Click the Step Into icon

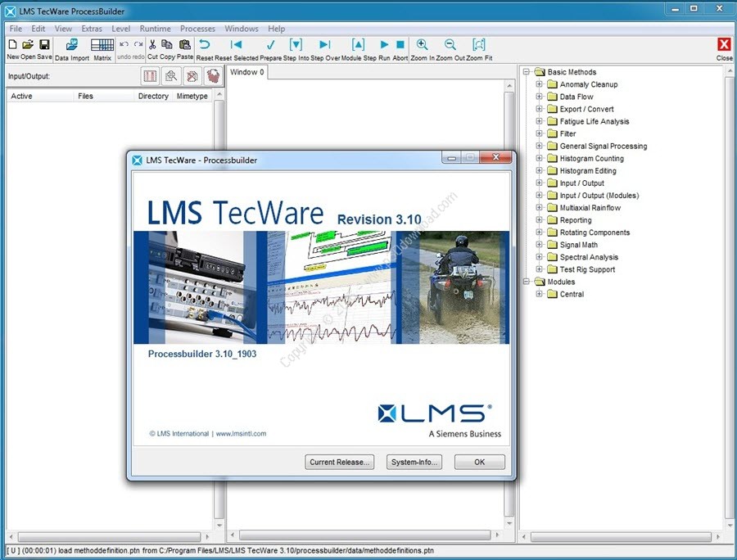tap(296, 45)
